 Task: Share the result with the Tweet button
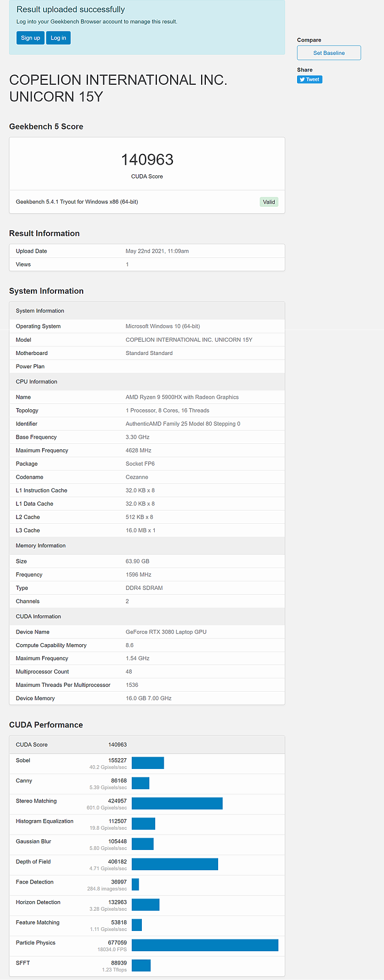pos(310,79)
